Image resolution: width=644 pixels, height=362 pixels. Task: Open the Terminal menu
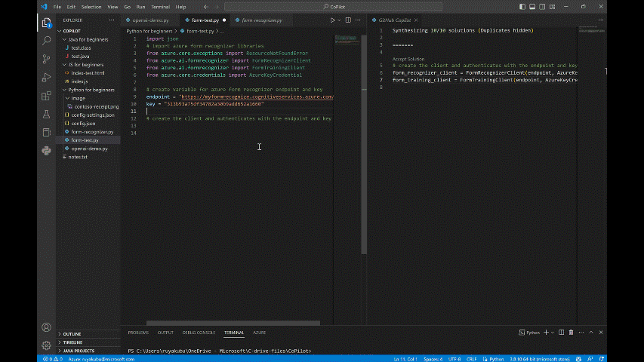[x=160, y=6]
